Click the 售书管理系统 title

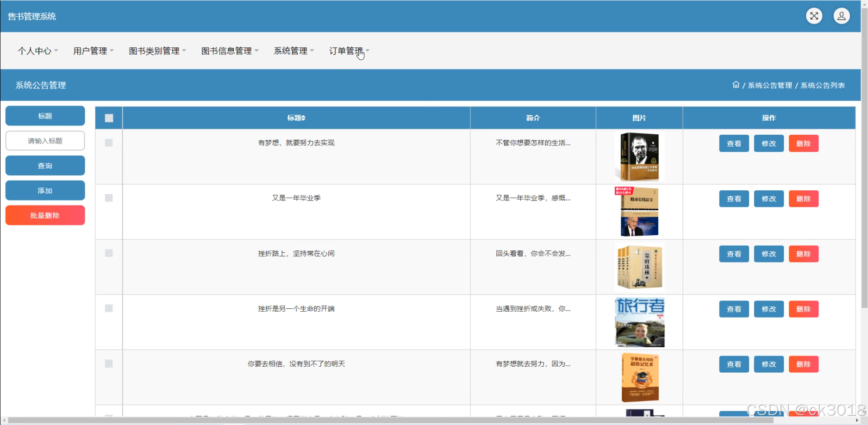[32, 16]
